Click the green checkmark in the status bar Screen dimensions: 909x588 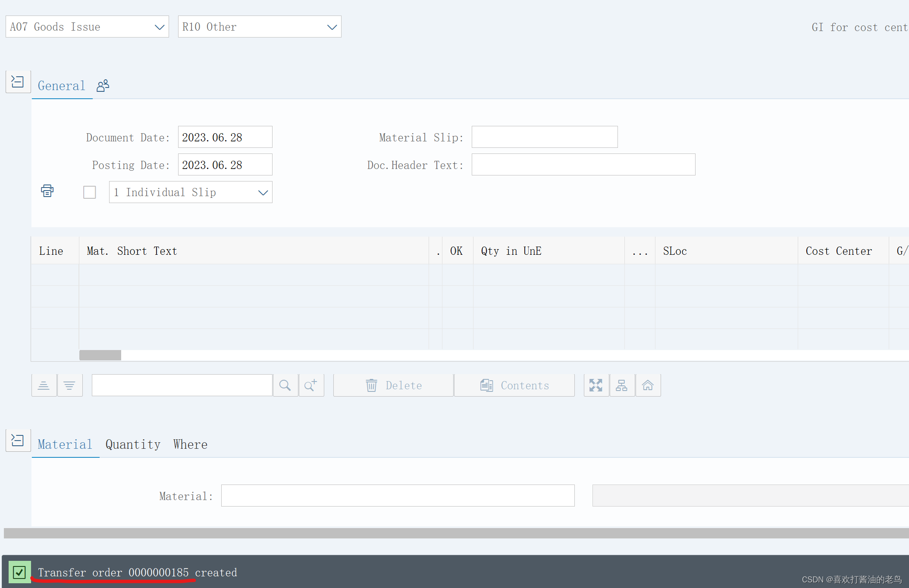pyautogui.click(x=19, y=572)
